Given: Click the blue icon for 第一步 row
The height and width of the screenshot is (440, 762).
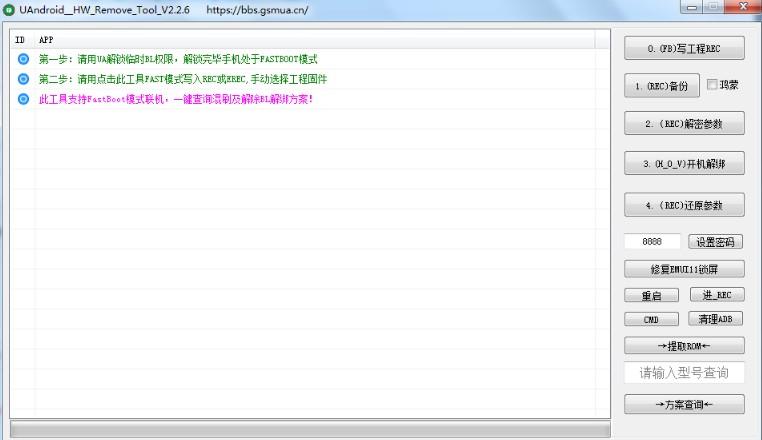Looking at the screenshot, I should click(23, 59).
